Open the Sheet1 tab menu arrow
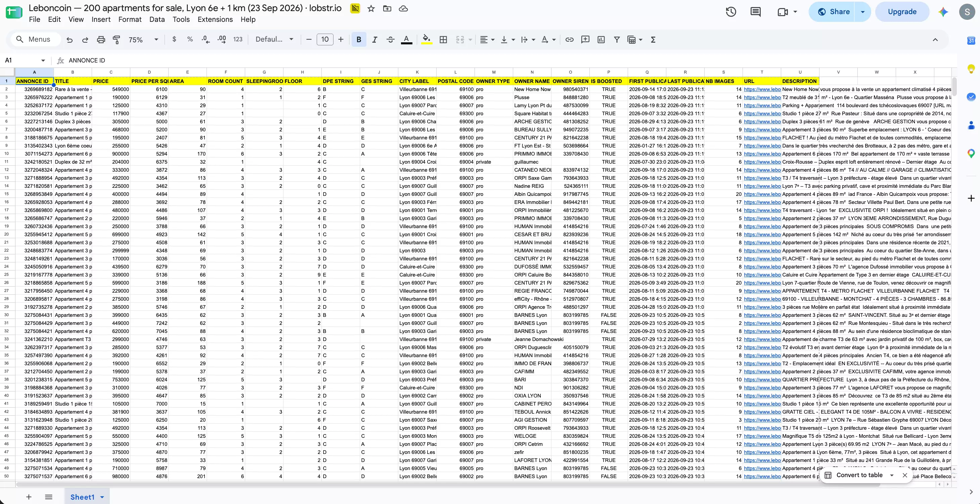The height and width of the screenshot is (504, 980). click(x=102, y=497)
